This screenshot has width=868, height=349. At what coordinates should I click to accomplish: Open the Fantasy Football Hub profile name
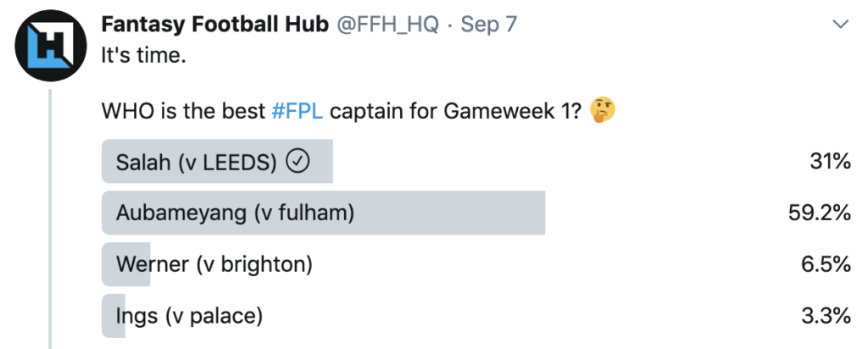point(214,25)
